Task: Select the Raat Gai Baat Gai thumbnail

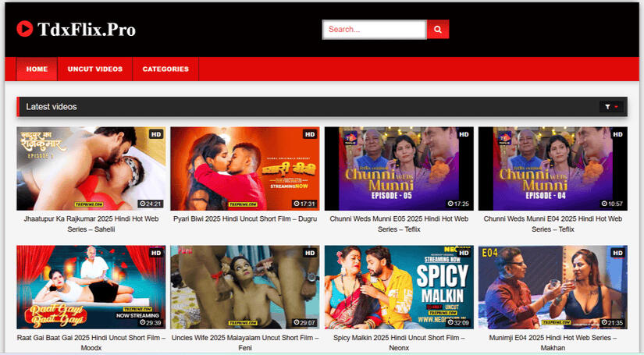Action: pos(91,287)
